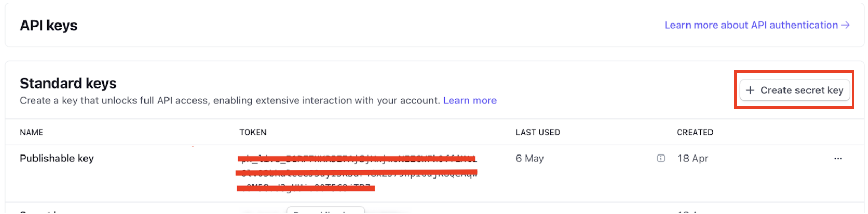Image resolution: width=868 pixels, height=214 pixels.
Task: Click the partially visible reveal key button
Action: pos(325,211)
